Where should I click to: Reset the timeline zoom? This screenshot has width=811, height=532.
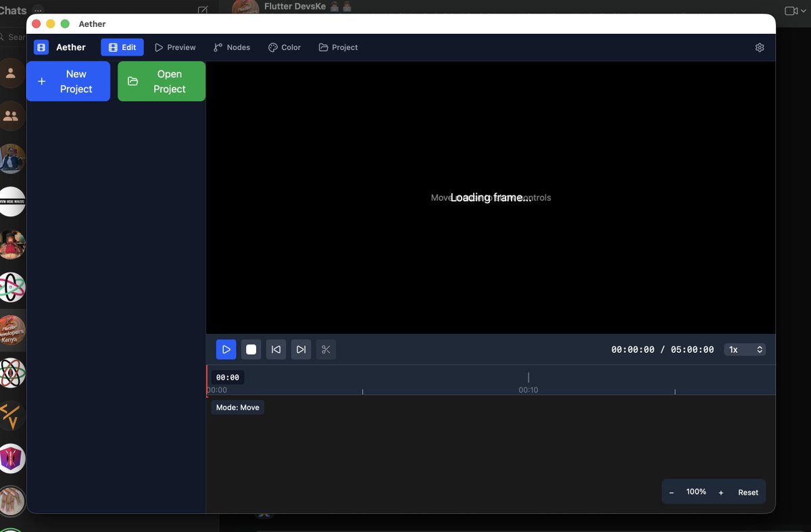pyautogui.click(x=748, y=493)
